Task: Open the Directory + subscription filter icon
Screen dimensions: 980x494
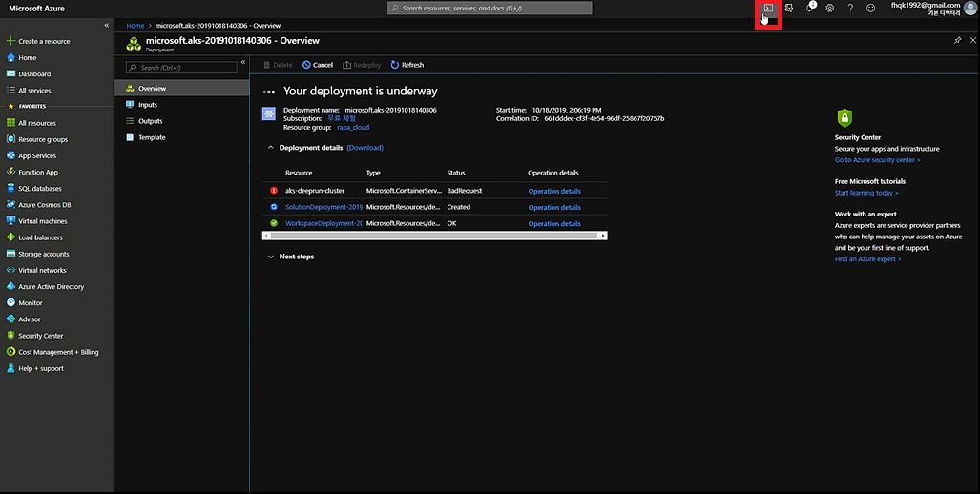Action: point(789,9)
